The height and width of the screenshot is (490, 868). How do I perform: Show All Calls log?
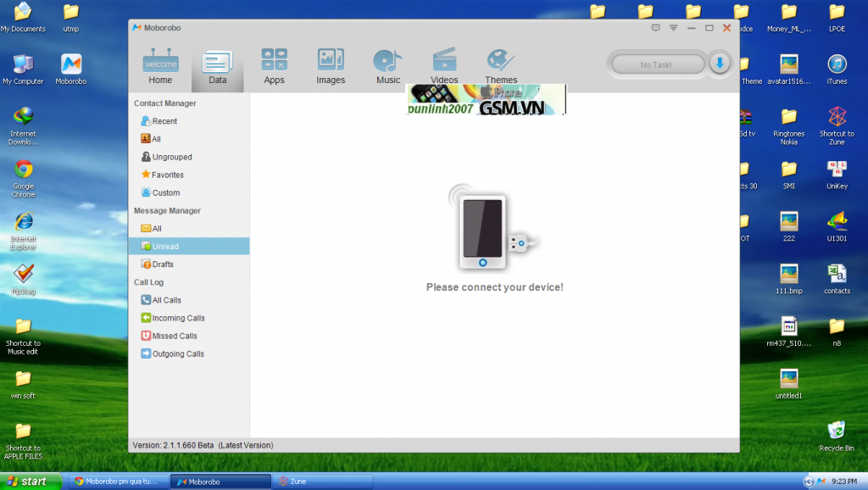coord(161,300)
